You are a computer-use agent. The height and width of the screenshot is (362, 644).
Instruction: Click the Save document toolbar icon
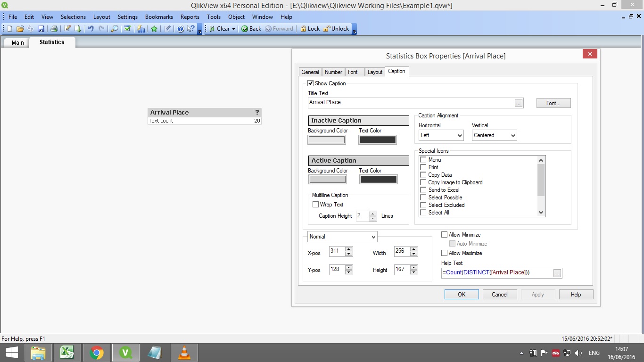click(41, 29)
